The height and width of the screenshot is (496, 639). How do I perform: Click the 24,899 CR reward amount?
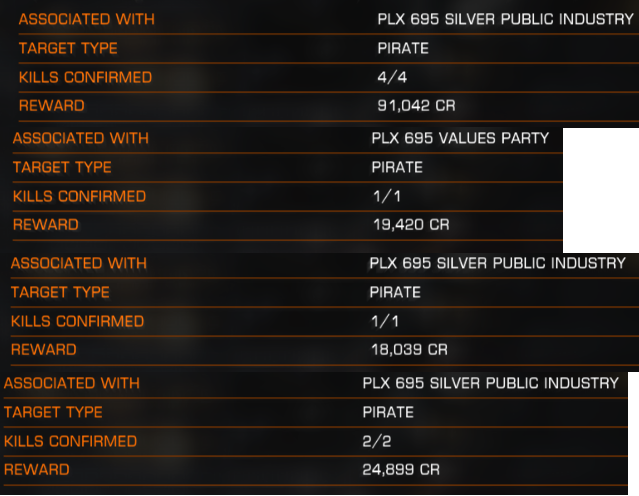tap(401, 470)
